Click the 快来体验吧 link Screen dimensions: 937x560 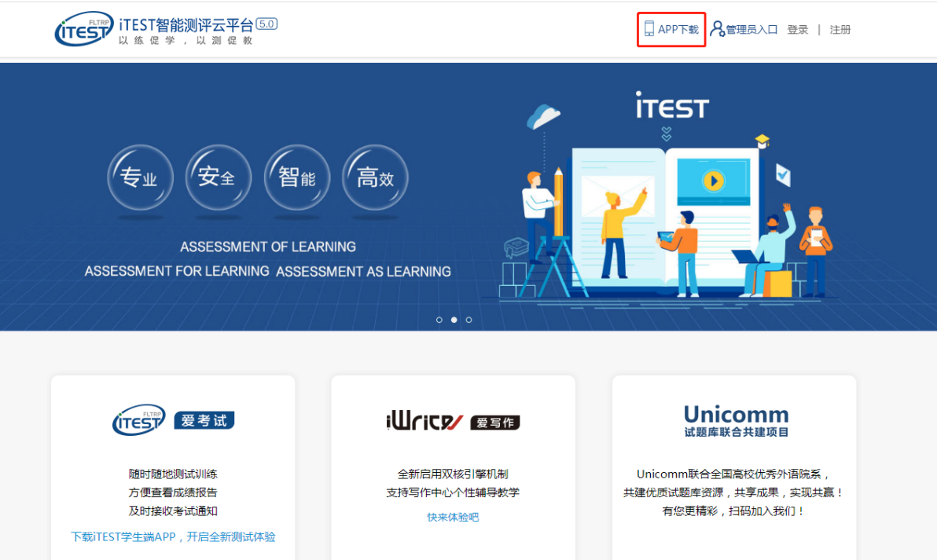[x=453, y=517]
